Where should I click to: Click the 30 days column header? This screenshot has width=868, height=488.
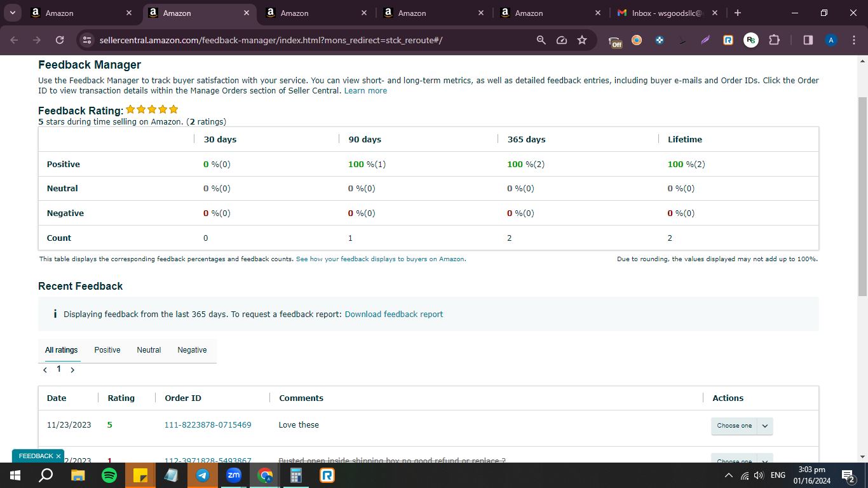[x=220, y=140]
